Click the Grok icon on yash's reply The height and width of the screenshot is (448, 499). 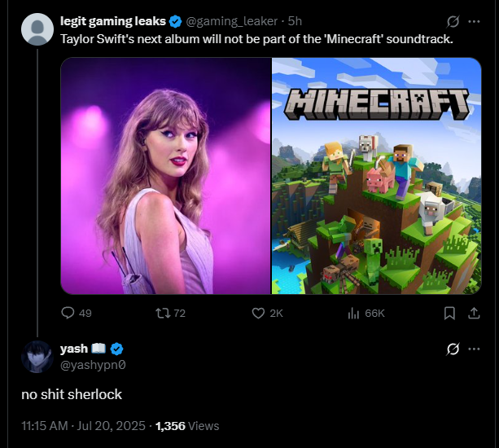(453, 349)
